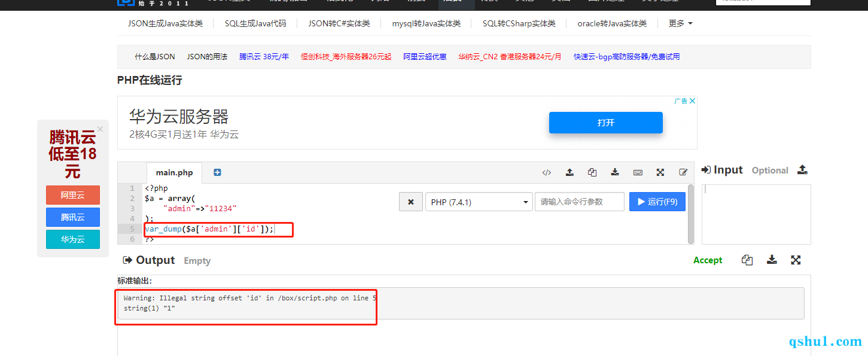Open the PHP (7.4.1) version dropdown
Viewport: 868px width, 356px height.
pyautogui.click(x=479, y=202)
